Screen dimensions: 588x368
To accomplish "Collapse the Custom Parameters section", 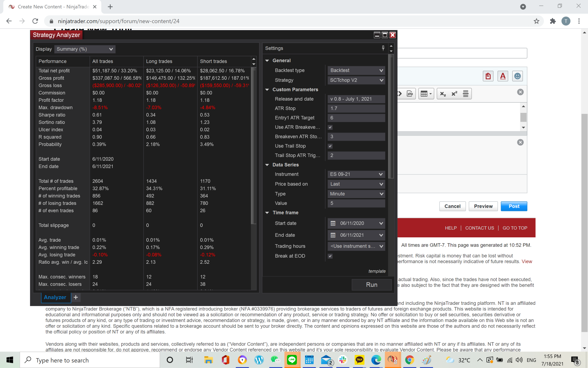I will click(x=267, y=90).
